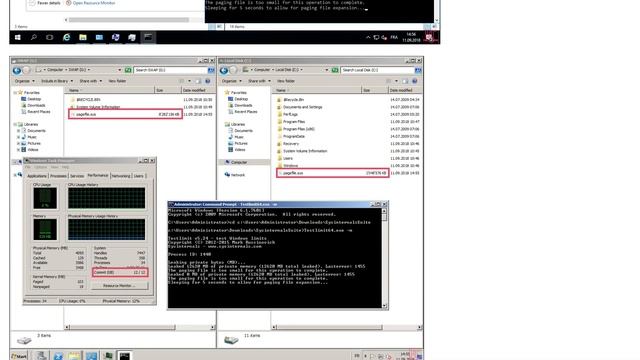Image resolution: width=640 pixels, height=360 pixels.
Task: Select the Performance tab in Task Manager
Action: coord(98,176)
